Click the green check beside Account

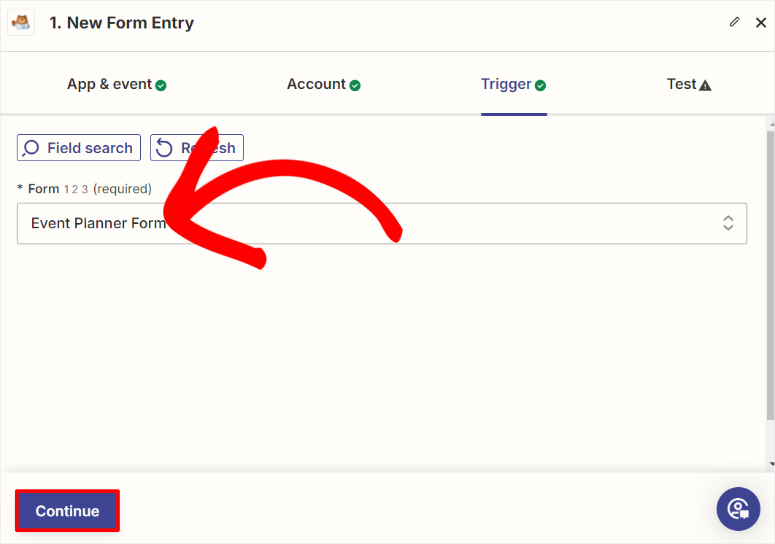[x=355, y=85]
